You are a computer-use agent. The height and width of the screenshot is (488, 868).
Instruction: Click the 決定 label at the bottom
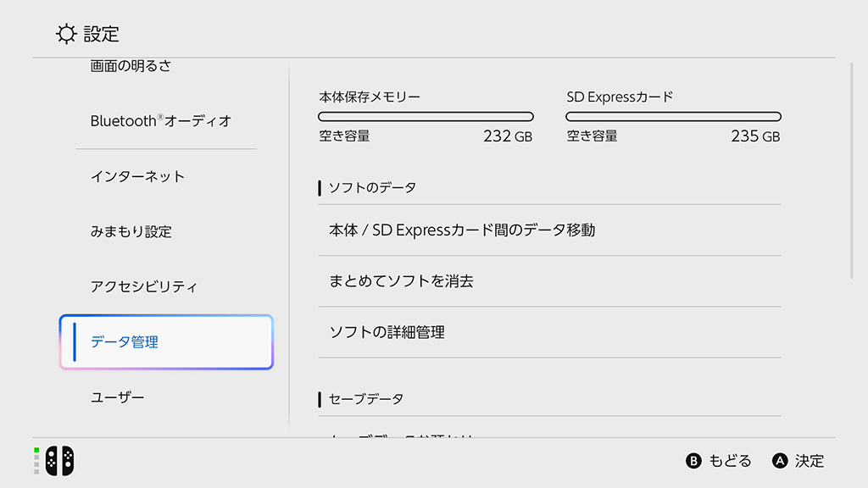point(810,461)
